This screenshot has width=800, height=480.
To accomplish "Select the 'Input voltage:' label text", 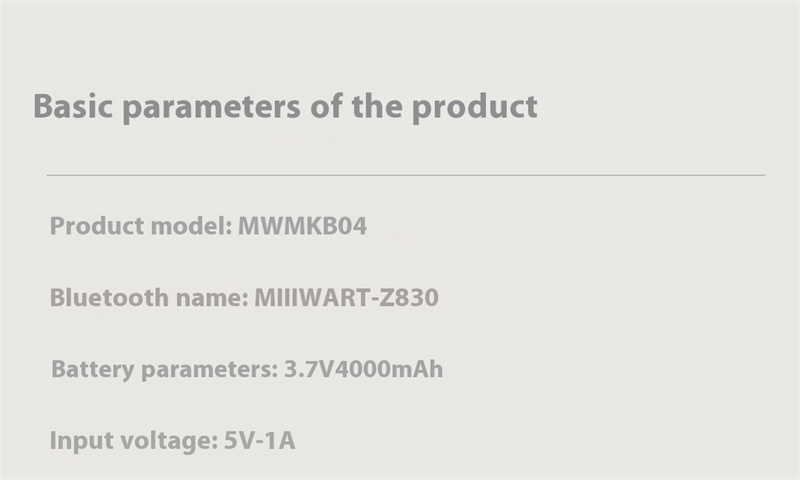I will (134, 441).
